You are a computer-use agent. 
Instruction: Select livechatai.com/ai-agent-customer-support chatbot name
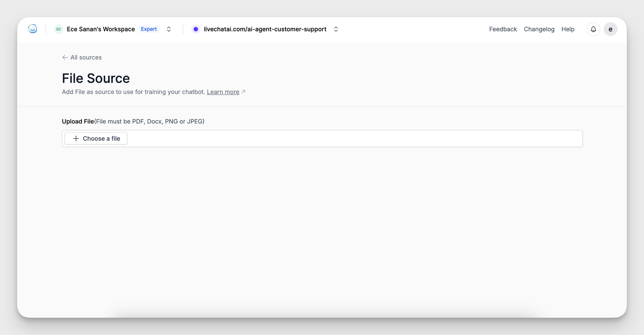pos(265,29)
